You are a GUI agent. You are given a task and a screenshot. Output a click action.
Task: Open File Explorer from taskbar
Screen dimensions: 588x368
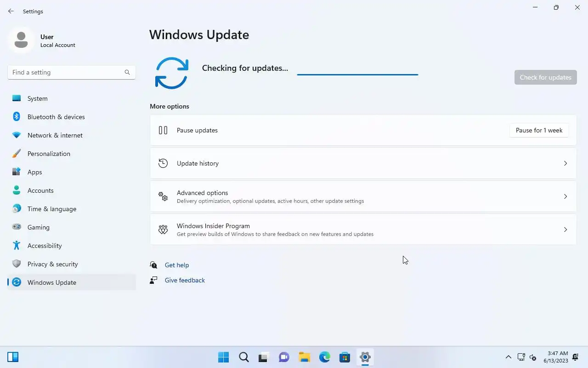pos(304,357)
